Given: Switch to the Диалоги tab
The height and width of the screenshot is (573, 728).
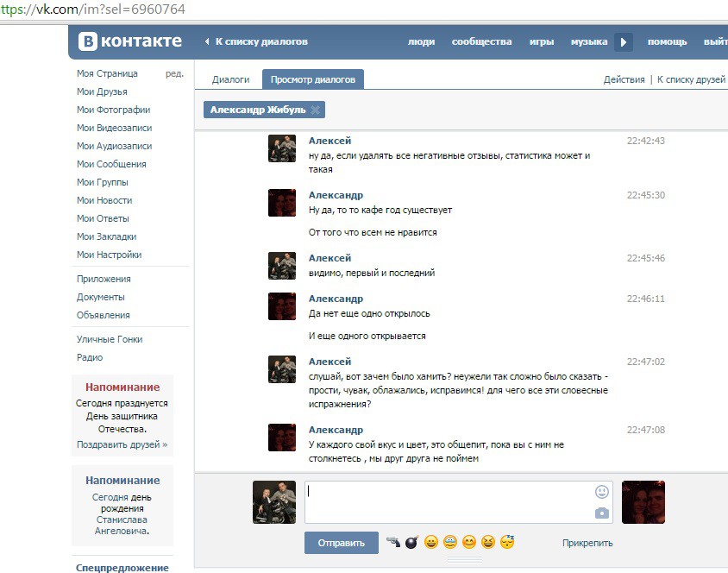Looking at the screenshot, I should point(230,79).
